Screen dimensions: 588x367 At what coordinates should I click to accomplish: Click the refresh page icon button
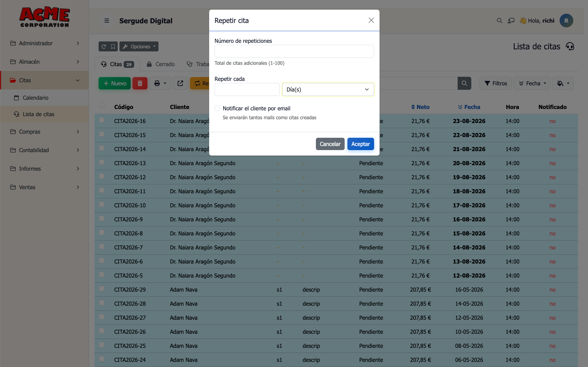tap(104, 47)
